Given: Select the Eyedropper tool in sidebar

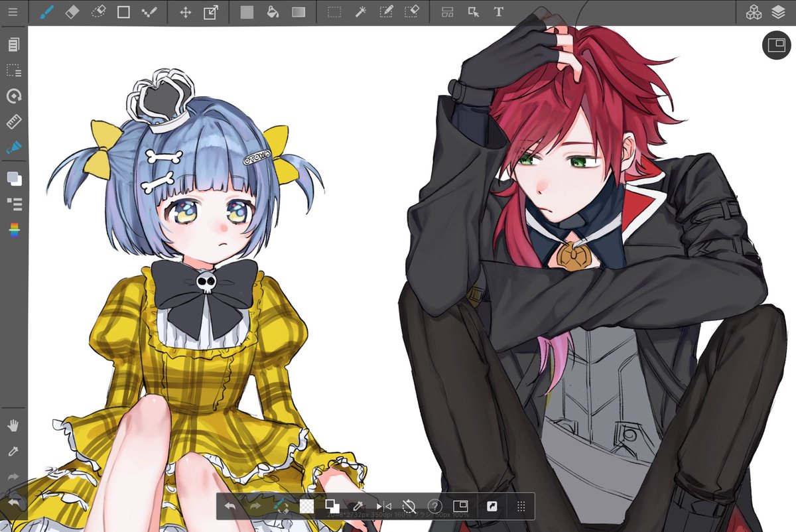Looking at the screenshot, I should click(x=13, y=451).
